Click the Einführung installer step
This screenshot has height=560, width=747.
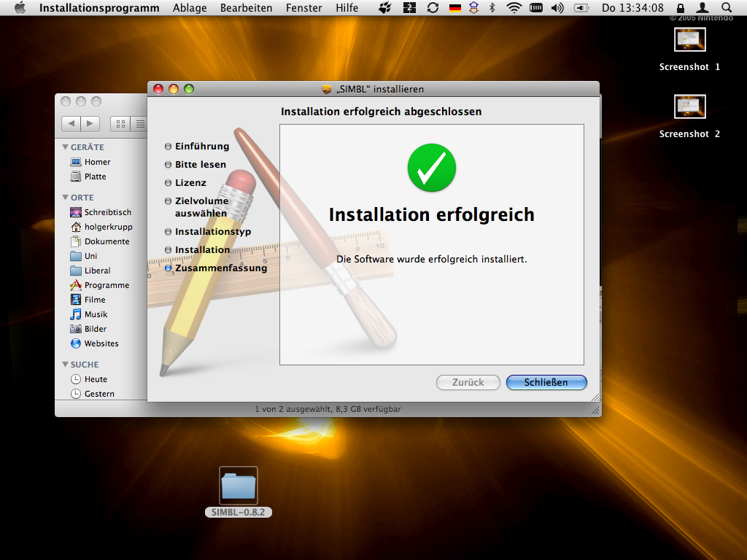tap(197, 146)
